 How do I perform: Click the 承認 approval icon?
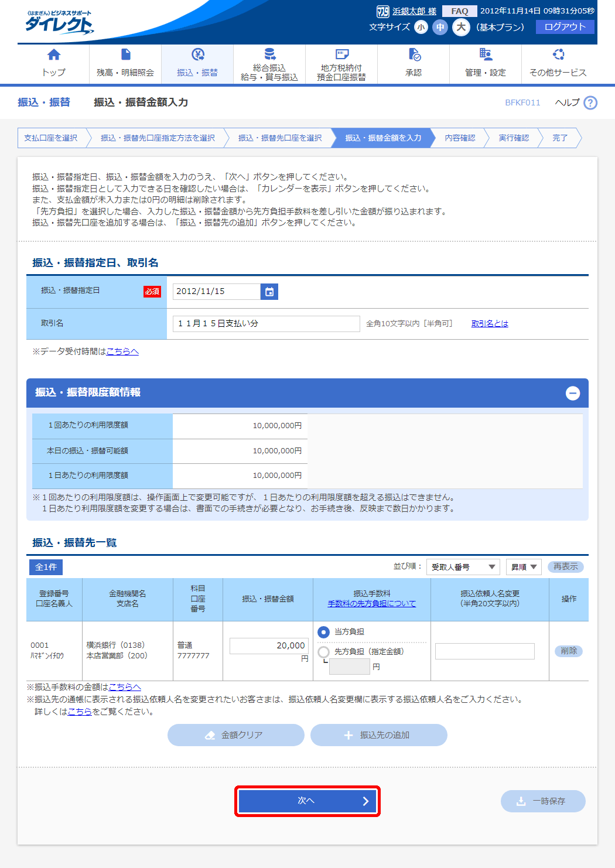point(414,55)
